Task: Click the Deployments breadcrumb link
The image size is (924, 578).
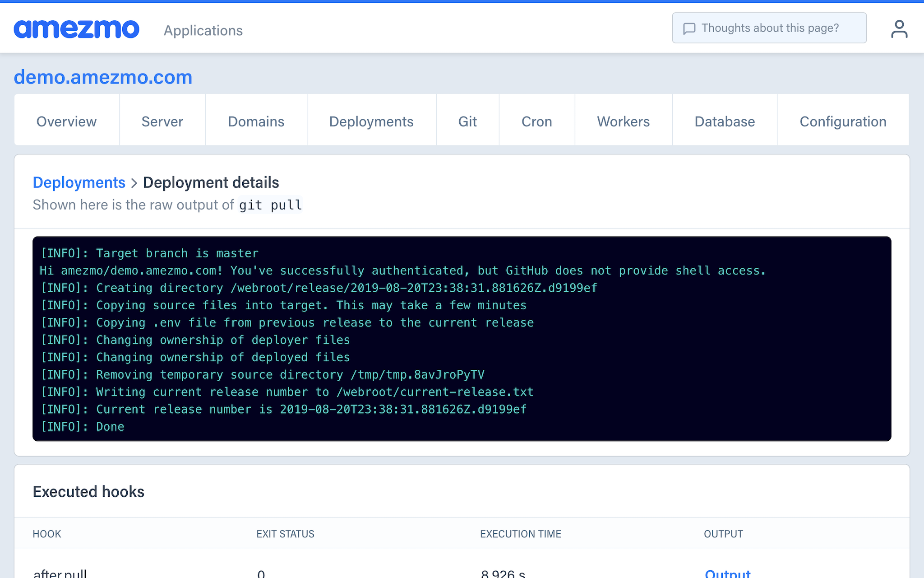Action: pyautogui.click(x=79, y=182)
